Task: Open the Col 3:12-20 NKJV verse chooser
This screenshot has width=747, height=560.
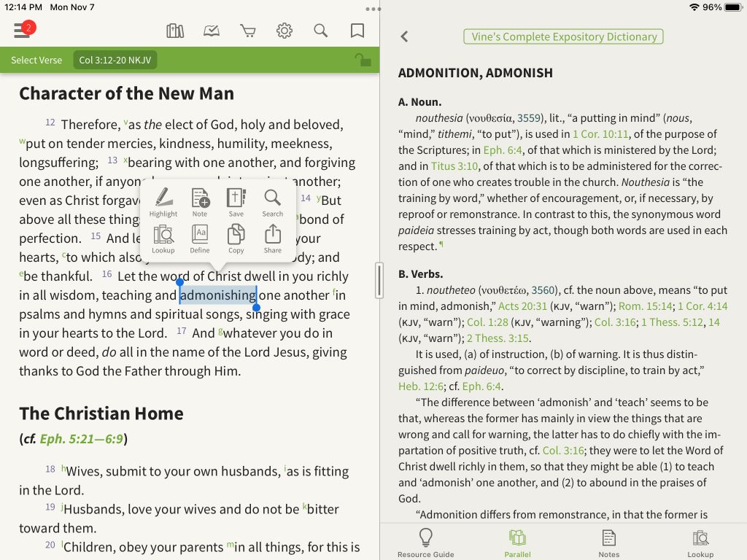Action: pos(115,60)
